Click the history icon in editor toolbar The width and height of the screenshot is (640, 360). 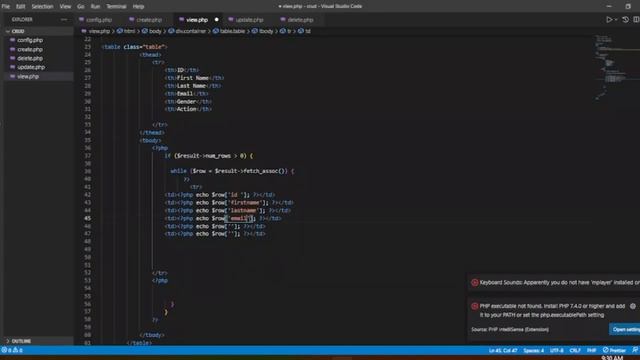click(625, 20)
